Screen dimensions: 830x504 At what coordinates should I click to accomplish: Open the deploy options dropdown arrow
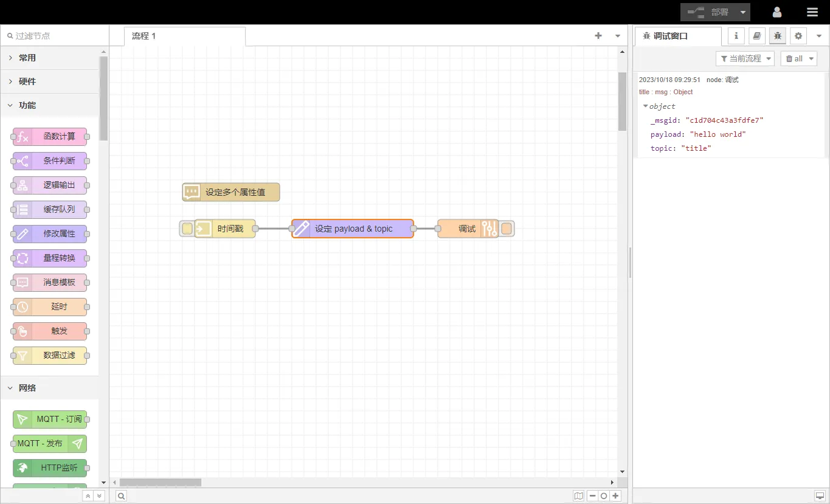(743, 12)
